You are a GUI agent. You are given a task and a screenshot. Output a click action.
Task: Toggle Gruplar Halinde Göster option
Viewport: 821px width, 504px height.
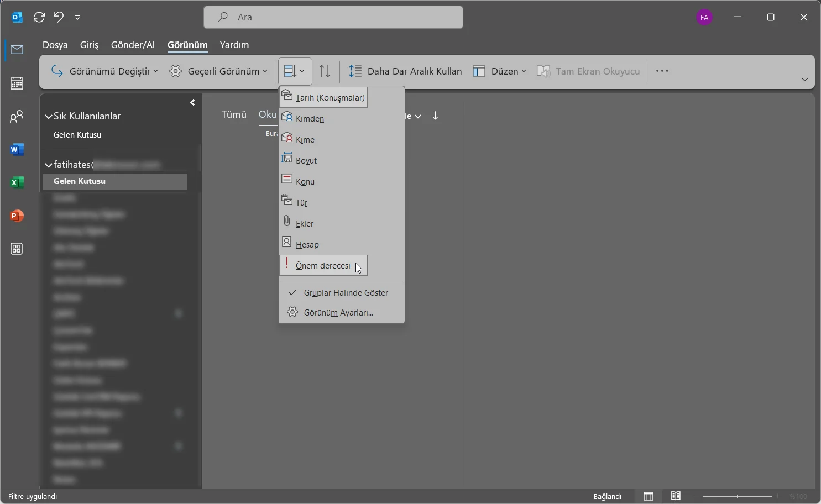(x=342, y=293)
